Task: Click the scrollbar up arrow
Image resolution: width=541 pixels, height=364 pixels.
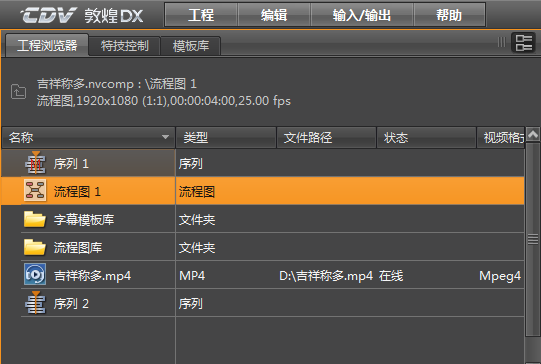Action: click(x=533, y=134)
